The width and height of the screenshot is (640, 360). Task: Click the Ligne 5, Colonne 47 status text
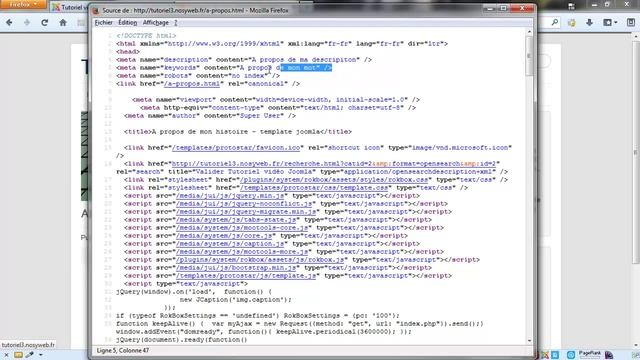click(x=122, y=351)
